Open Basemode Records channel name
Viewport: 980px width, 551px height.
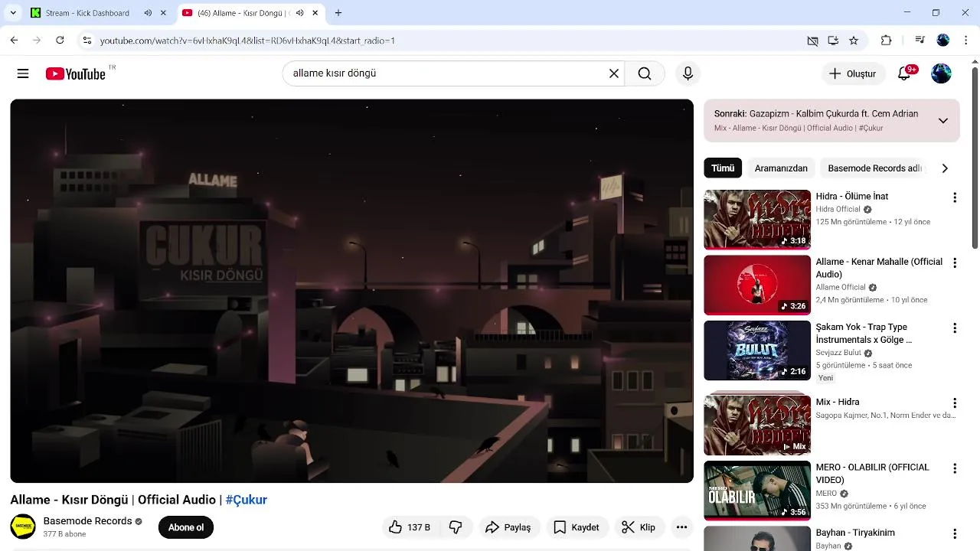point(88,521)
